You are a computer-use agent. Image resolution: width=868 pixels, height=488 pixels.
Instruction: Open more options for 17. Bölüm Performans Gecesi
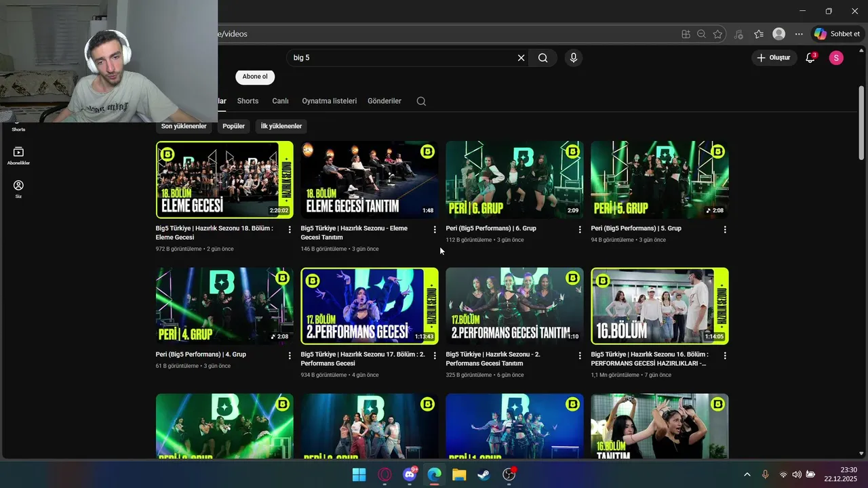pyautogui.click(x=435, y=356)
